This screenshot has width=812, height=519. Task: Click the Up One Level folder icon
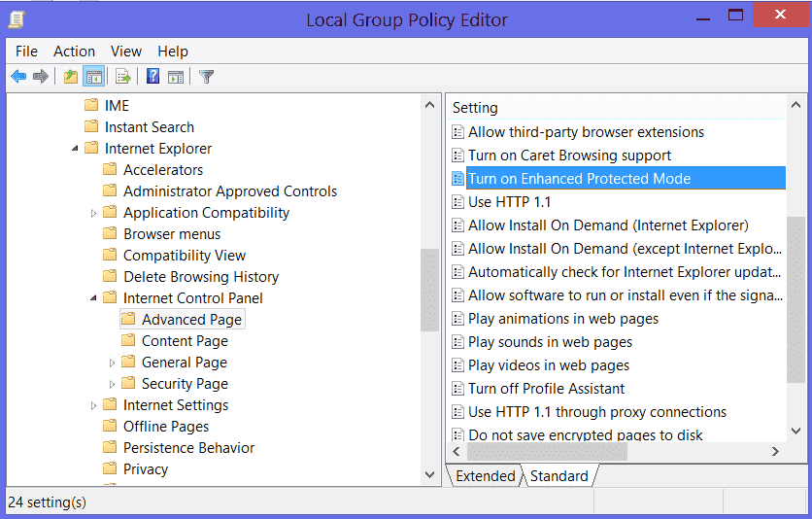[x=71, y=77]
